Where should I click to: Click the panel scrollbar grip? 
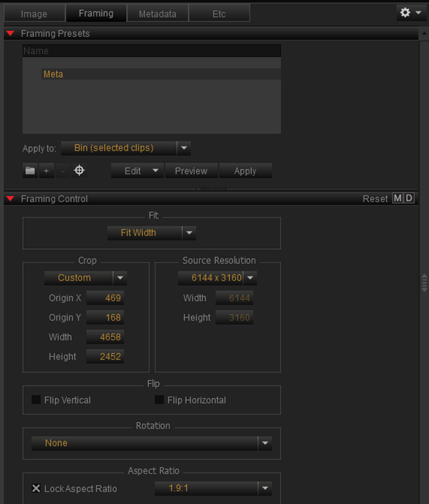pos(424,283)
